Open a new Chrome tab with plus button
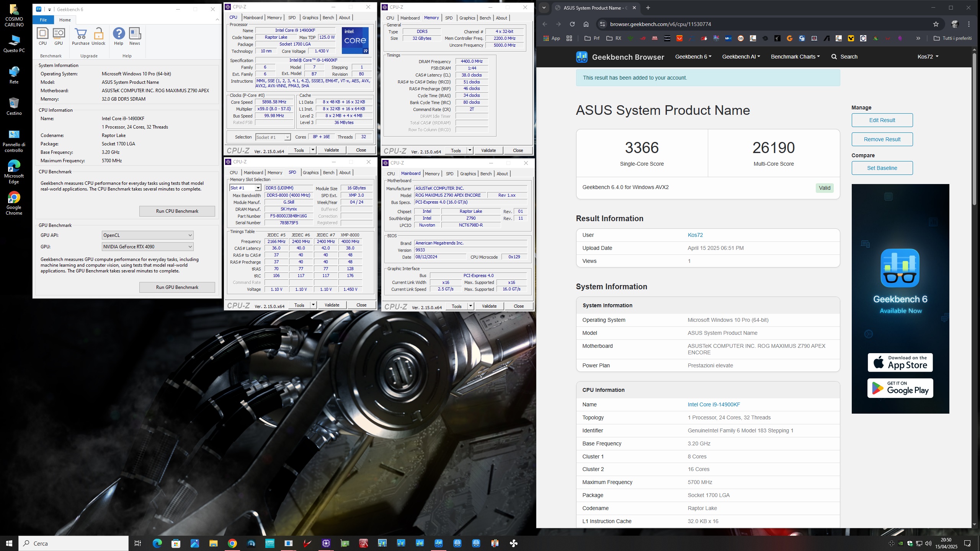 tap(648, 8)
